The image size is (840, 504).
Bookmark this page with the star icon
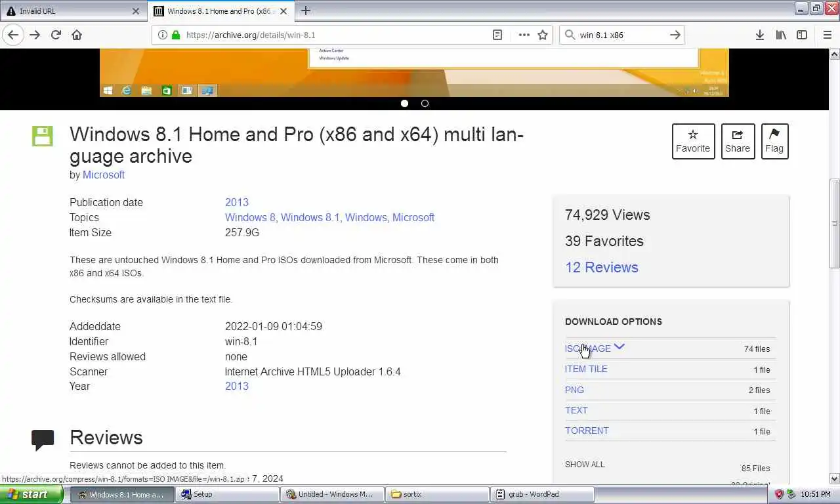[543, 35]
